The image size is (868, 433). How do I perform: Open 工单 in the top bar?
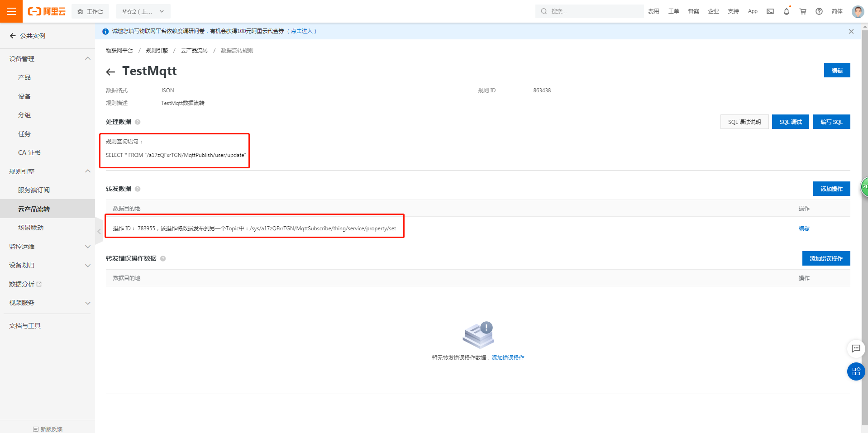(x=674, y=11)
